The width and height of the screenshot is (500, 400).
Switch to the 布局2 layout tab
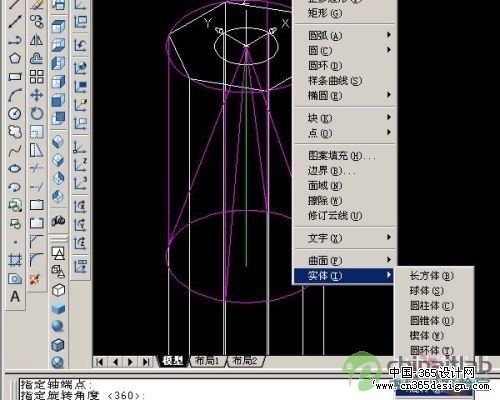click(x=245, y=361)
